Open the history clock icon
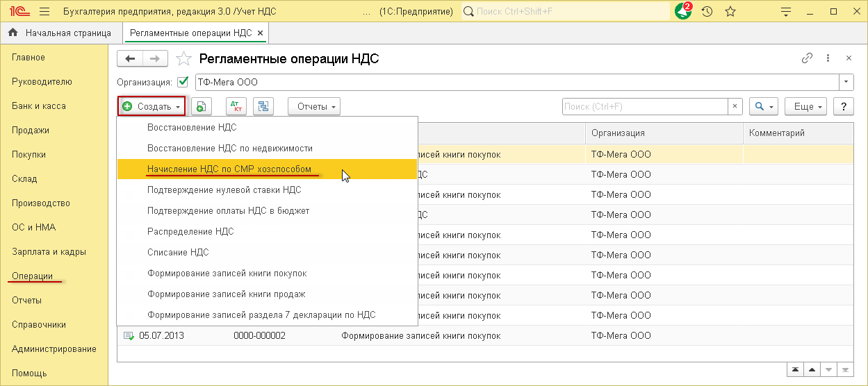This screenshot has width=868, height=386. click(x=707, y=12)
